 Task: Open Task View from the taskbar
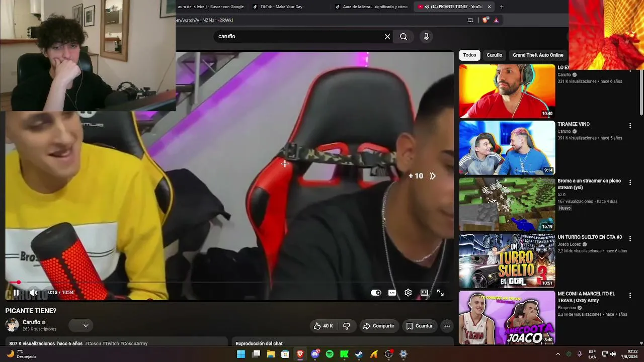[x=256, y=354]
